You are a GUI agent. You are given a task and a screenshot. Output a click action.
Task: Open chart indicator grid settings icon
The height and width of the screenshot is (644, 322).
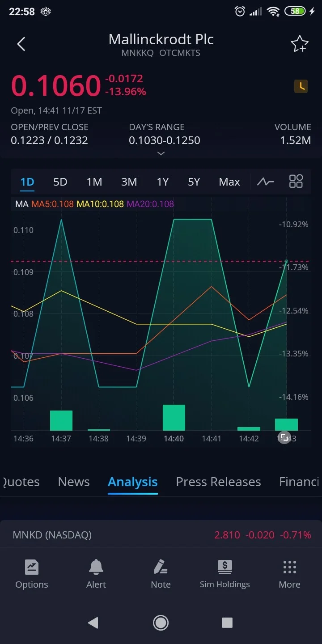[x=296, y=181]
